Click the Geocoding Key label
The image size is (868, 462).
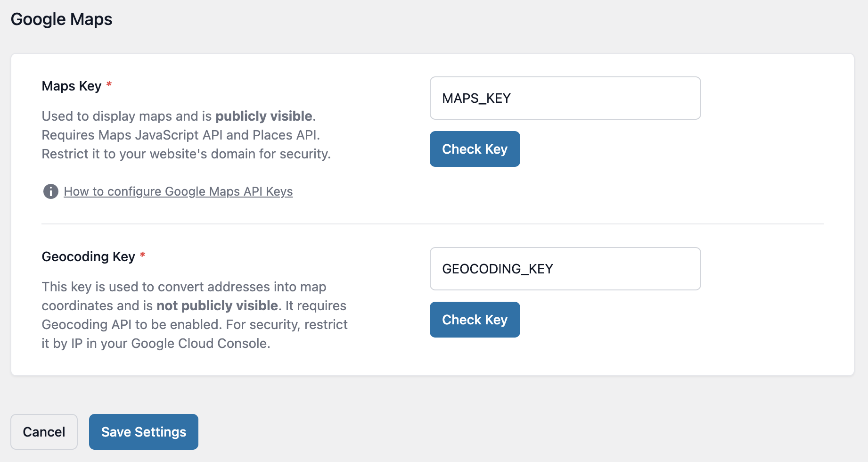(x=88, y=256)
